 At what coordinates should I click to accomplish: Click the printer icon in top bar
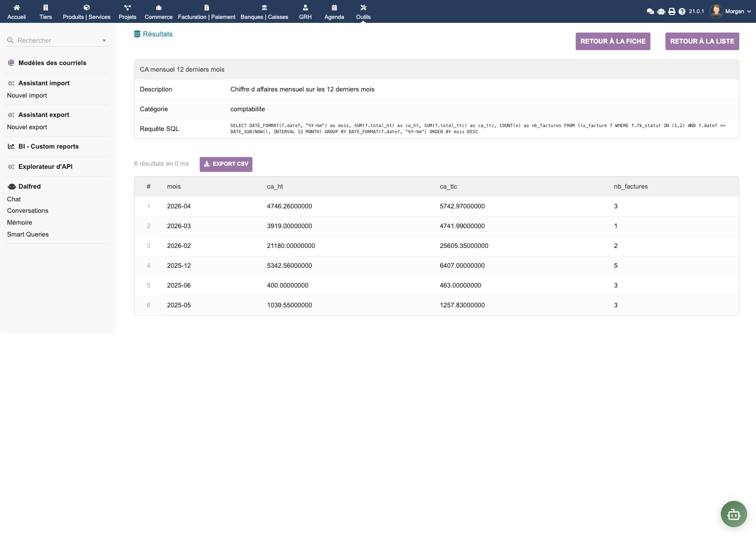click(x=672, y=11)
